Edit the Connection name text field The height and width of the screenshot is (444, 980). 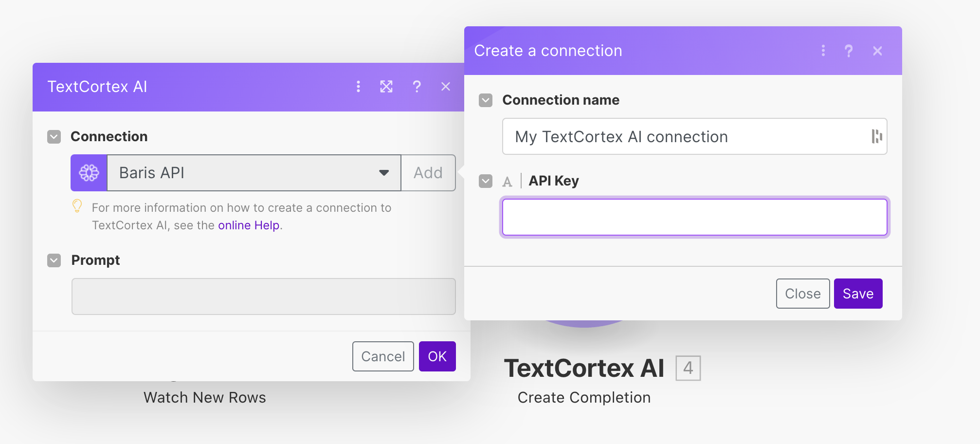click(x=694, y=136)
